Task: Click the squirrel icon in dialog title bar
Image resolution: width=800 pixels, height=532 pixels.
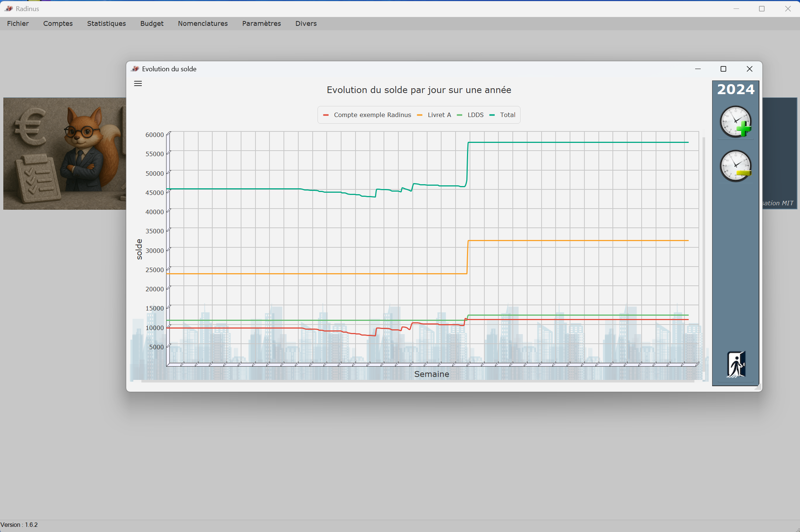Action: tap(135, 69)
